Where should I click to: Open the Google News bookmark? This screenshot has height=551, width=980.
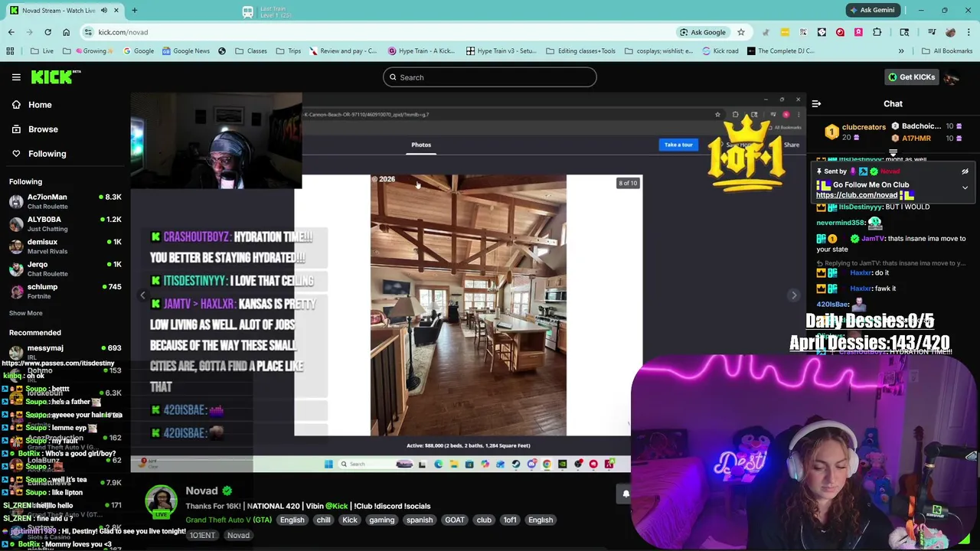tap(185, 51)
